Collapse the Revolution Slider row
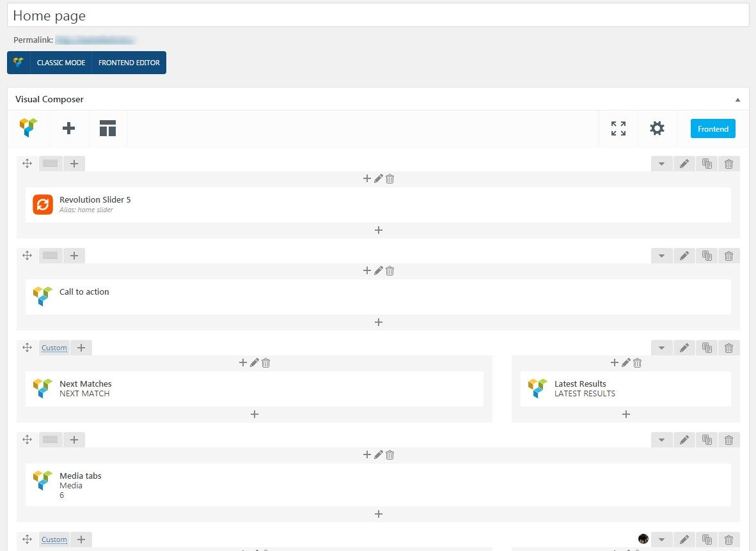The height and width of the screenshot is (551, 756). point(661,164)
